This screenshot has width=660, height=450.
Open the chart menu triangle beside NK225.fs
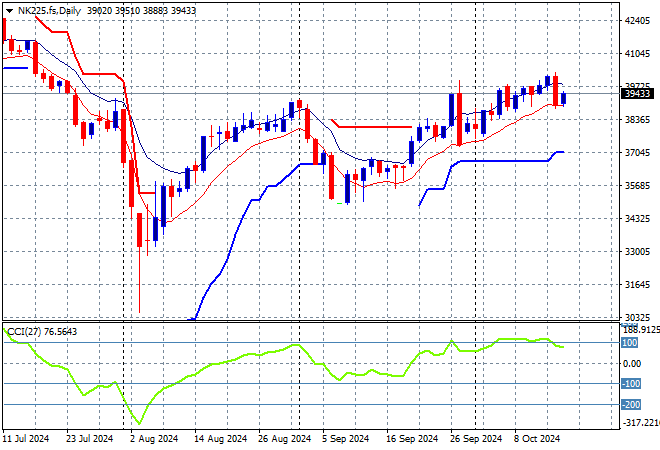coord(9,11)
